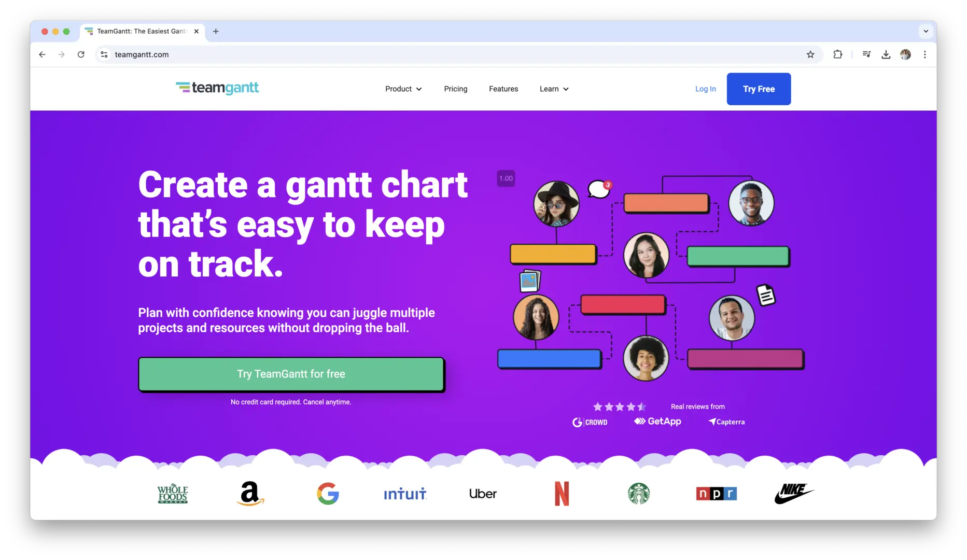Click 'No credit card required. Cancel anytime.' text

pos(291,402)
